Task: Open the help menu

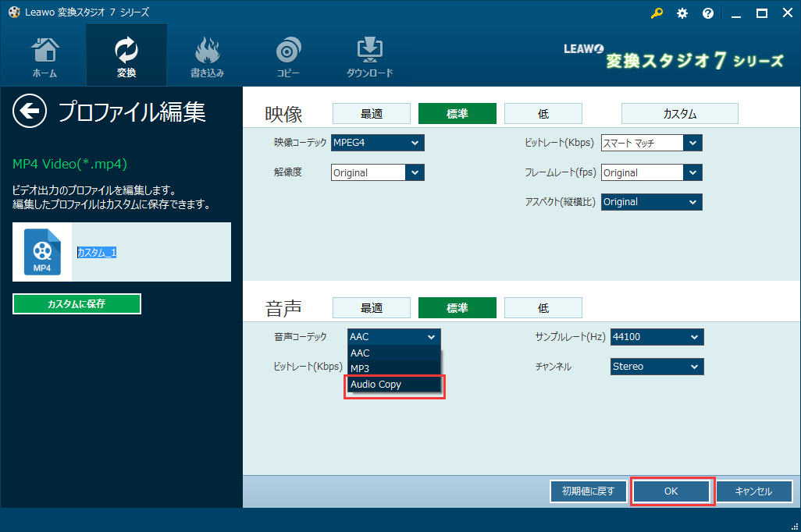Action: 707,12
